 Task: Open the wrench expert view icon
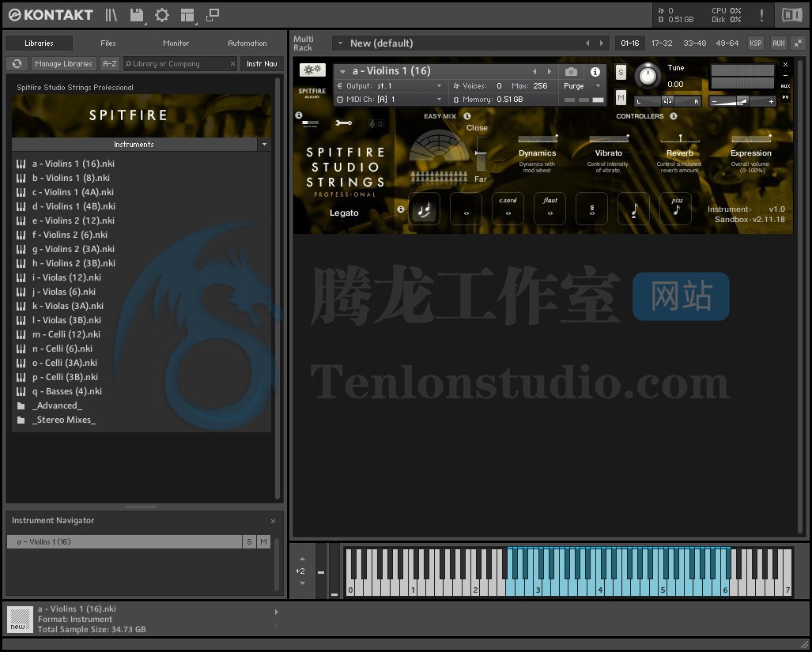coord(343,123)
